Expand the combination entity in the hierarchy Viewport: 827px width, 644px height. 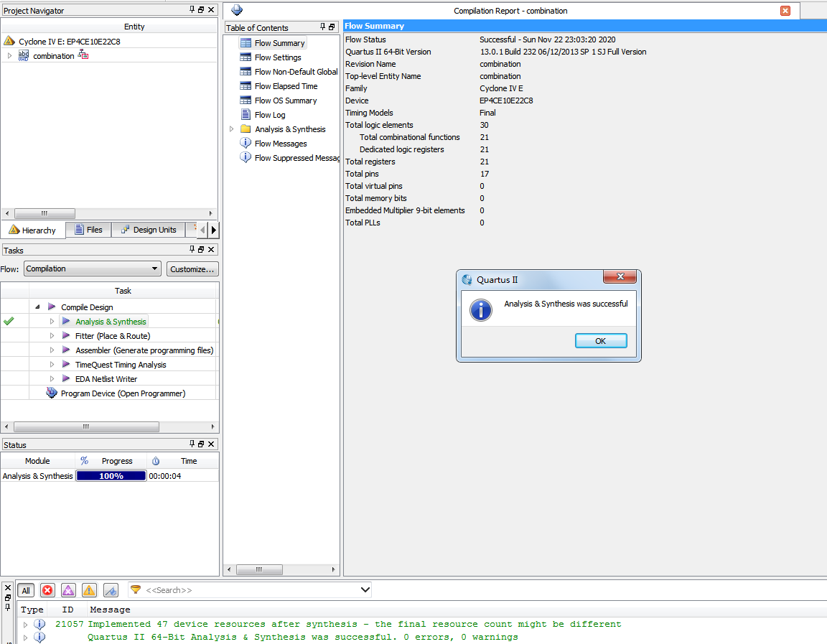(x=9, y=55)
